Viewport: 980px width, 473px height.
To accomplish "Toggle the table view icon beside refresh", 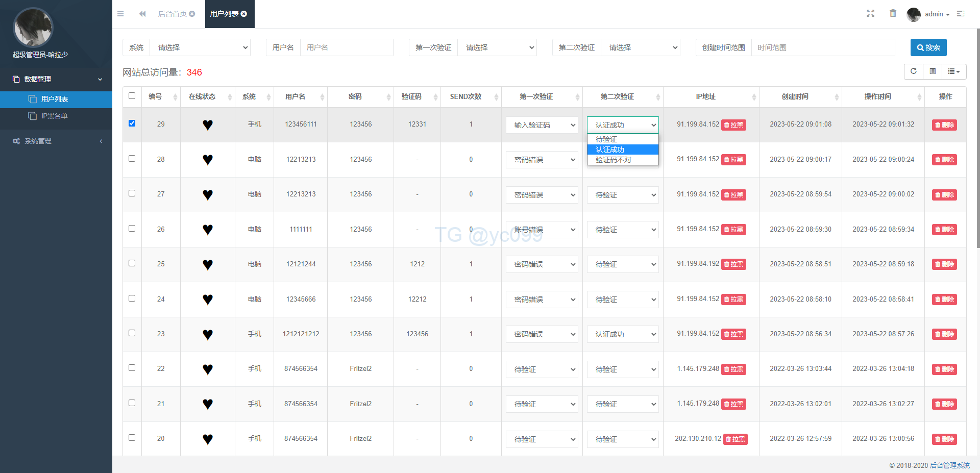I will pos(933,71).
